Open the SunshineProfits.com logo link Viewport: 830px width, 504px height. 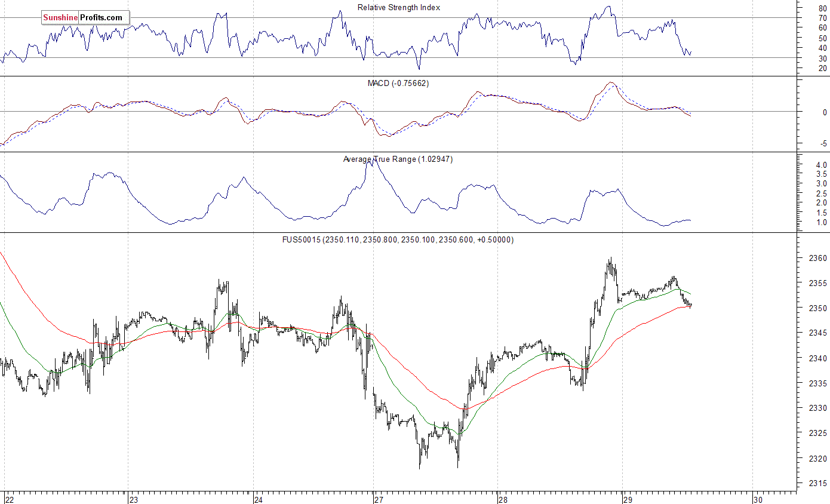point(85,17)
